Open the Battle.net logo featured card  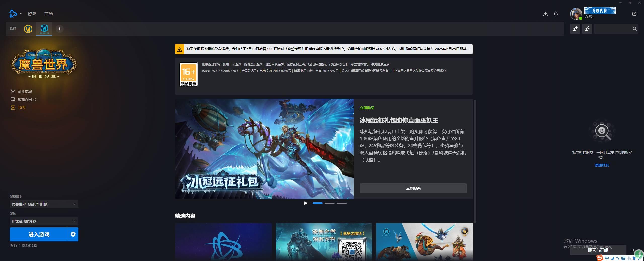(223, 242)
